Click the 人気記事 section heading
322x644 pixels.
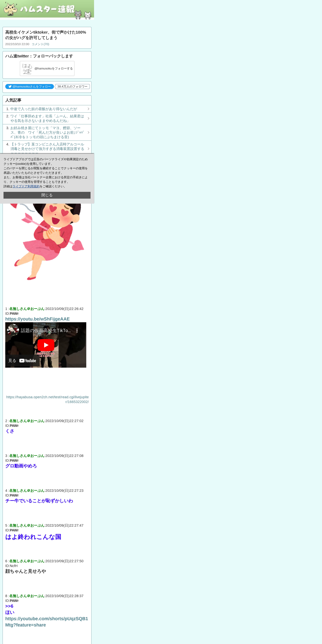13,100
